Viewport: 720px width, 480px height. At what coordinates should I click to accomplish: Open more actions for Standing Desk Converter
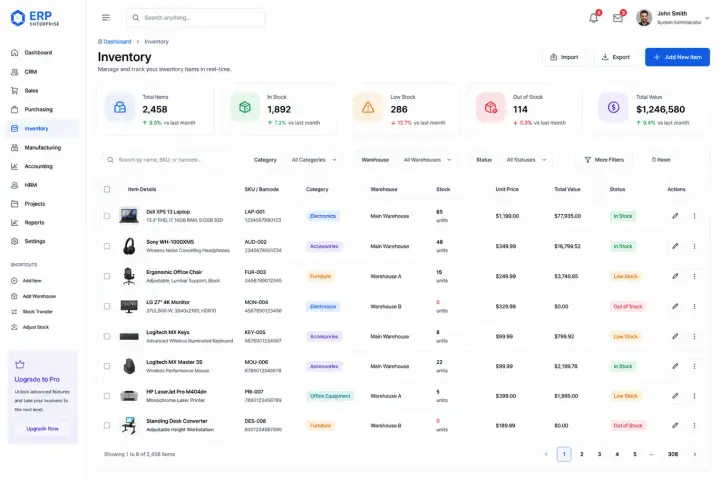694,425
